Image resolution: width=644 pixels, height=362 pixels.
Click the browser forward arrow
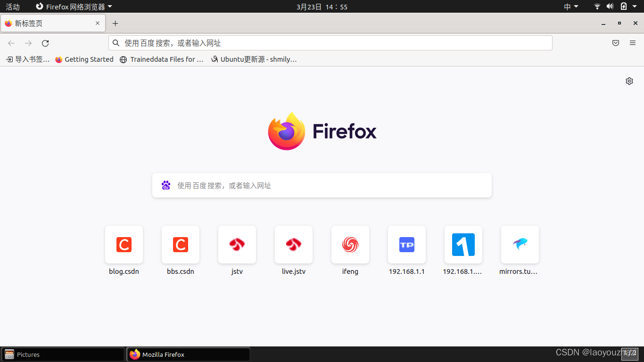click(x=28, y=43)
